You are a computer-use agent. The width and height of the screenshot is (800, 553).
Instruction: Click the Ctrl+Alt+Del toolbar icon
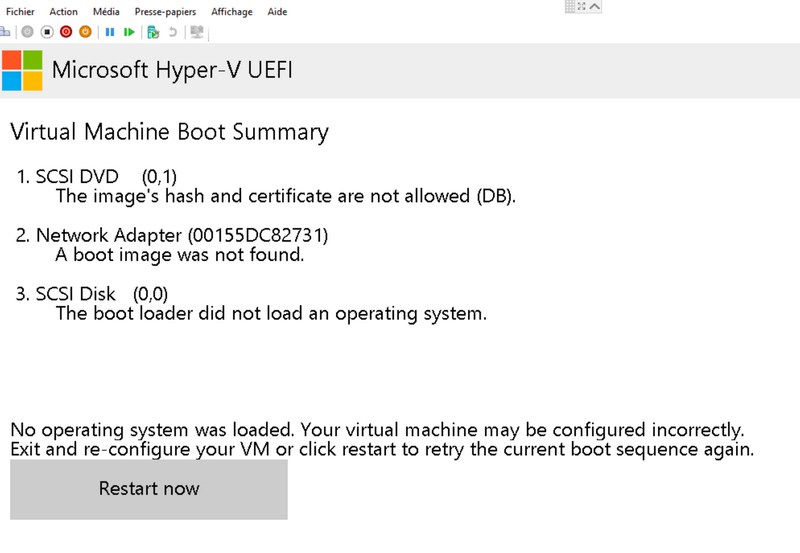[x=5, y=32]
